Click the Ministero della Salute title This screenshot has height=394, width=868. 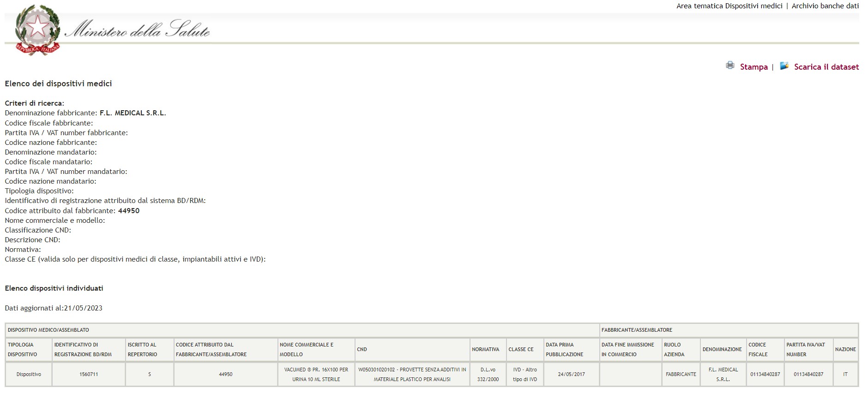tap(138, 30)
